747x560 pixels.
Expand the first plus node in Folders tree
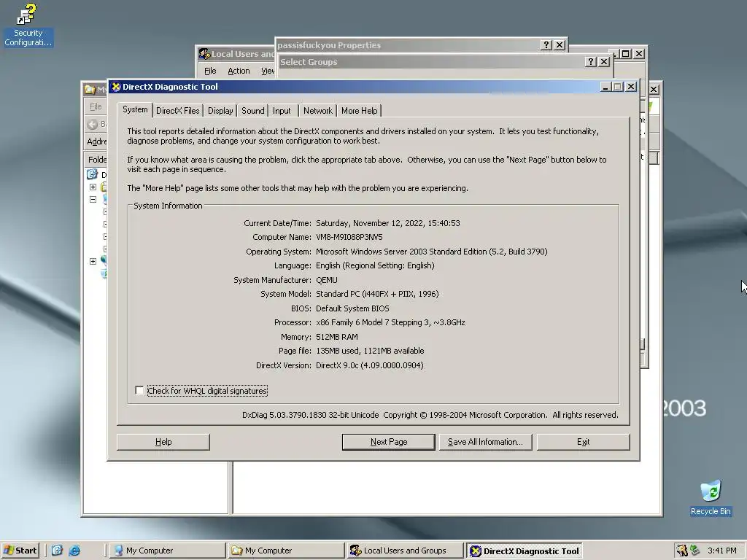[x=93, y=187]
